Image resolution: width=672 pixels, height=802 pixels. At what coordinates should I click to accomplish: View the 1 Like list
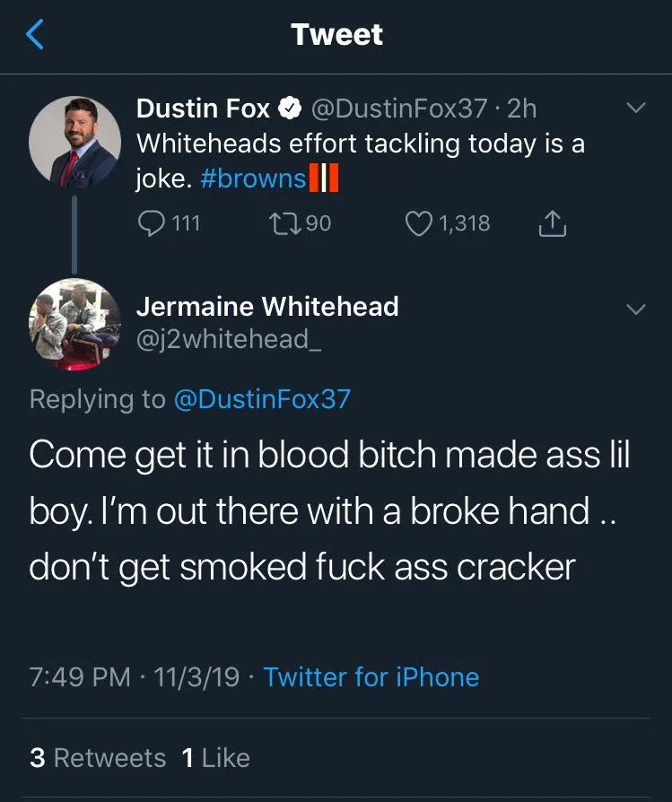209,757
